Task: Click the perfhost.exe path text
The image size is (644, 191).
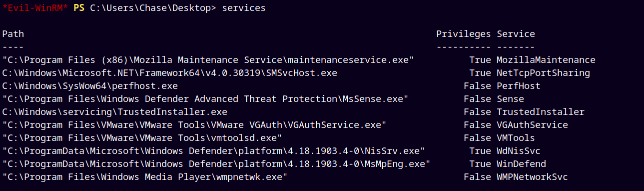Action: click(90, 86)
